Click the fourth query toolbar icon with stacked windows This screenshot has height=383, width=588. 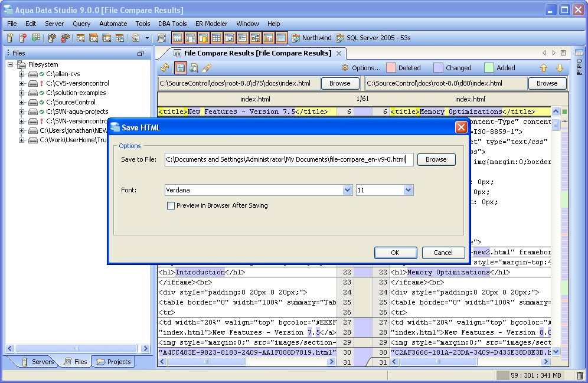click(120, 38)
